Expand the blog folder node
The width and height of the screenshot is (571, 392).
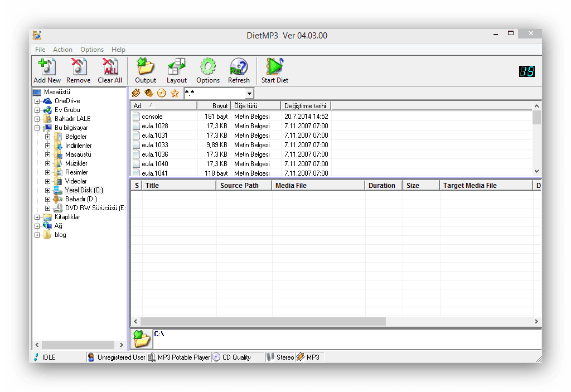[37, 235]
